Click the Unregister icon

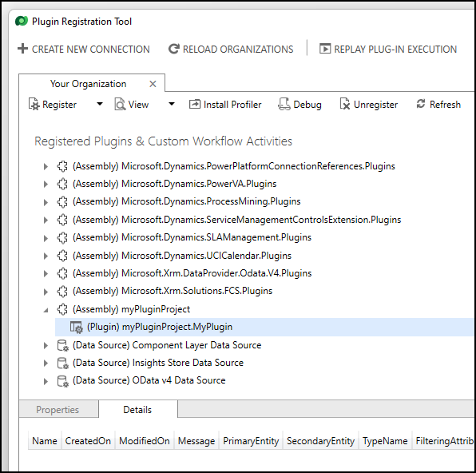tap(345, 104)
